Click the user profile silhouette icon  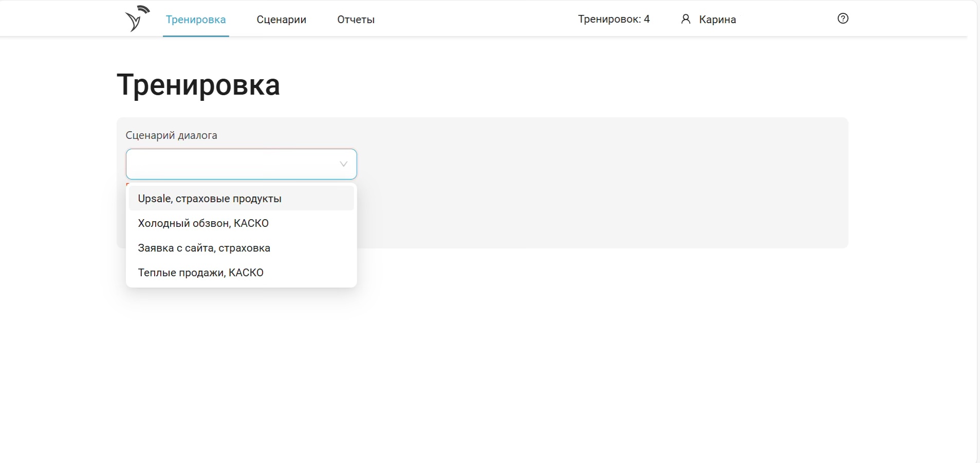pyautogui.click(x=686, y=20)
